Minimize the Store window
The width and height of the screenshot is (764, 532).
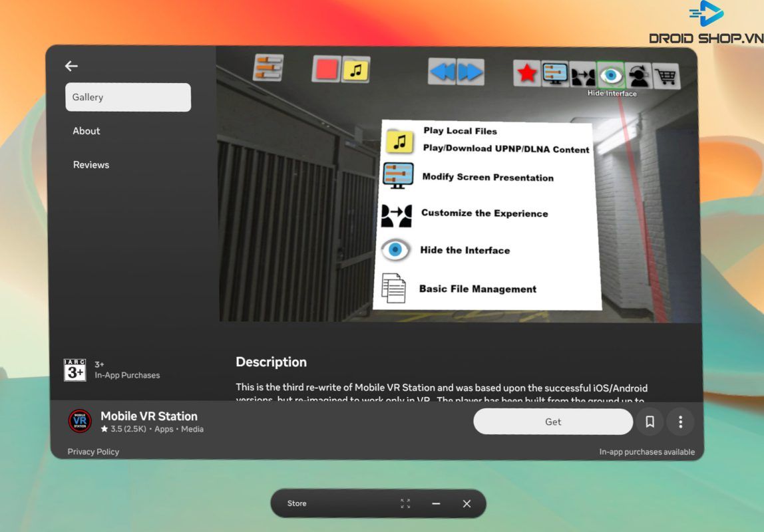(x=436, y=504)
